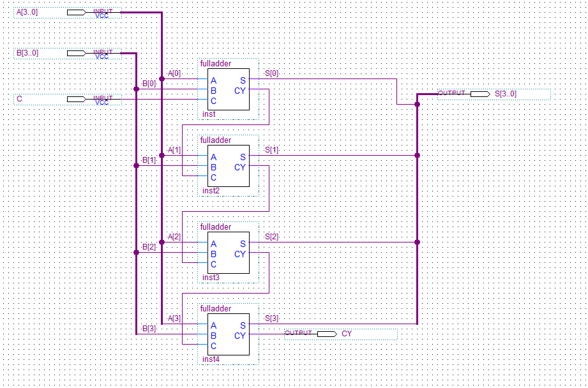Click the A[3..0] pin name label
The image size is (588, 388).
27,12
